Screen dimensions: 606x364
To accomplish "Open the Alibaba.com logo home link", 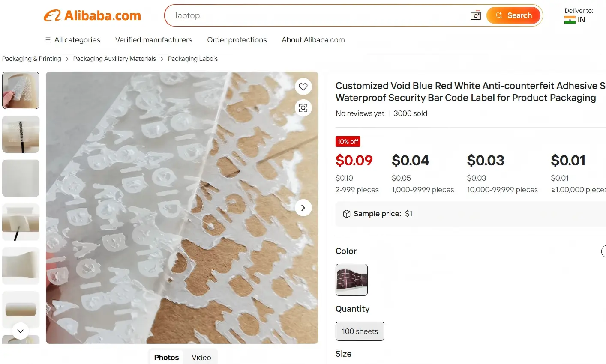I will tap(92, 16).
